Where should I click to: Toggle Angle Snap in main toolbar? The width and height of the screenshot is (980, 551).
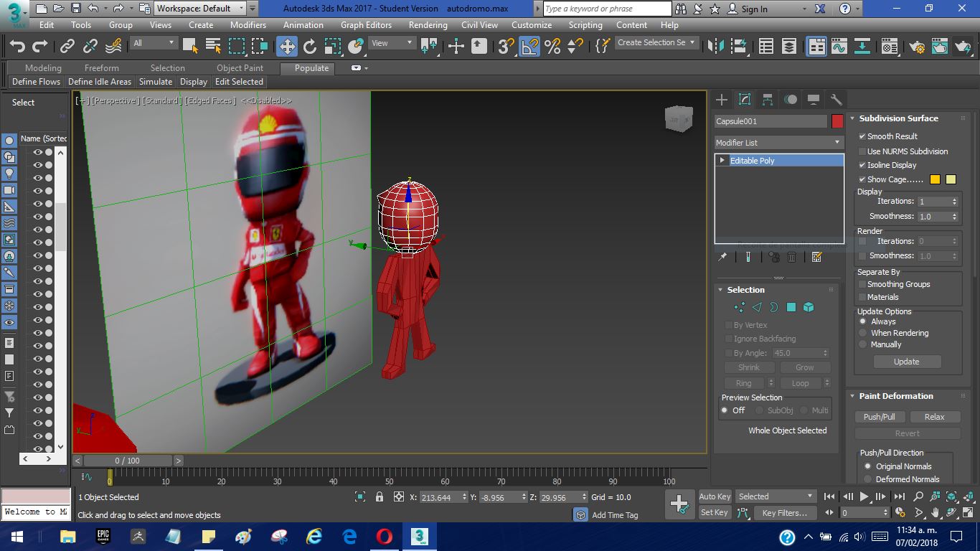pos(529,47)
